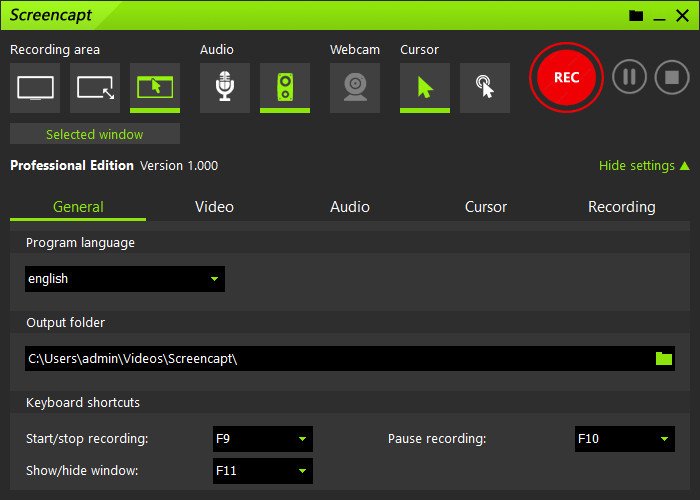Screen dimensions: 700x500
Task: Click Hide settings link
Action: (643, 166)
